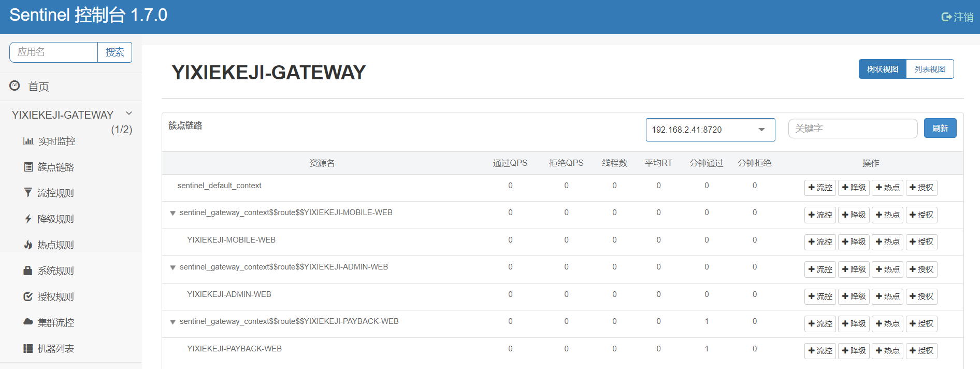This screenshot has width=980, height=369.
Task: Add 热点 for YIXIEKEJI-MOBILE-WEB child row
Action: tap(887, 242)
